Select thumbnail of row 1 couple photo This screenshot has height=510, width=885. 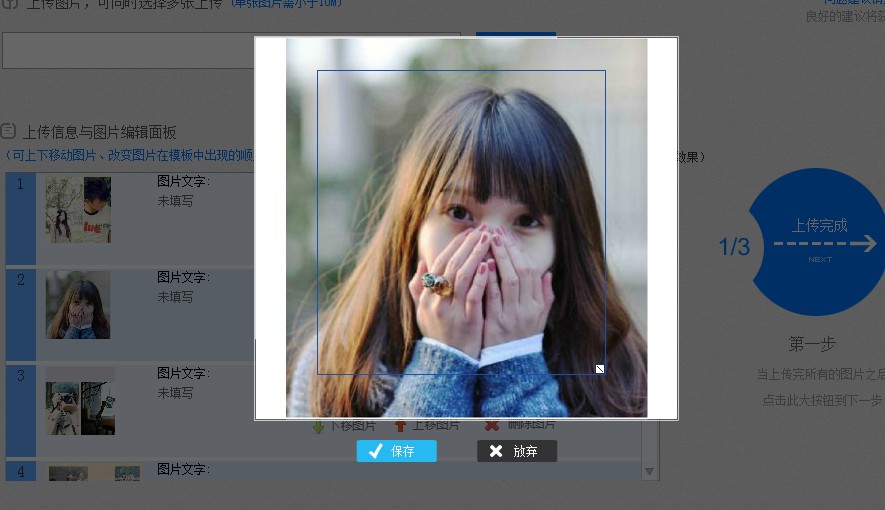tap(78, 210)
